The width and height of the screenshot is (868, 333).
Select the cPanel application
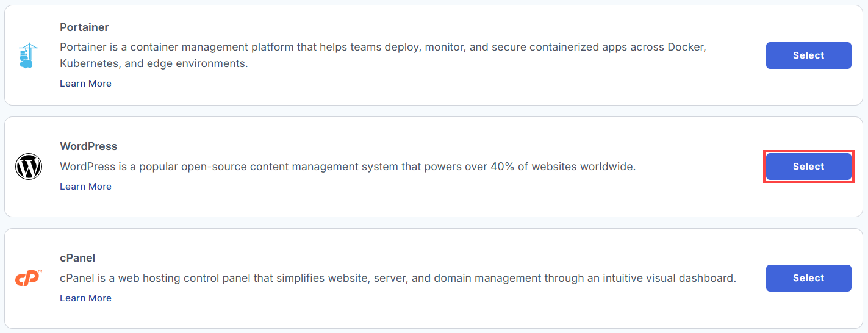coord(808,278)
